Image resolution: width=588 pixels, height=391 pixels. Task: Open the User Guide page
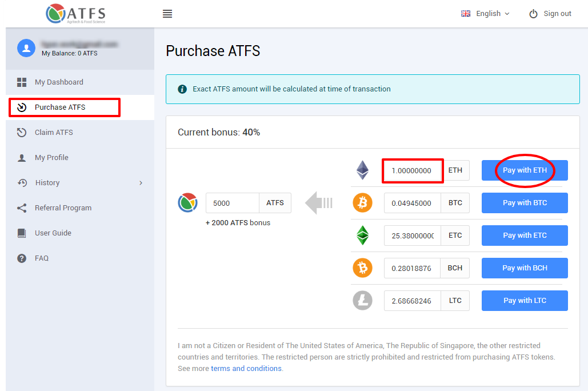80,233
